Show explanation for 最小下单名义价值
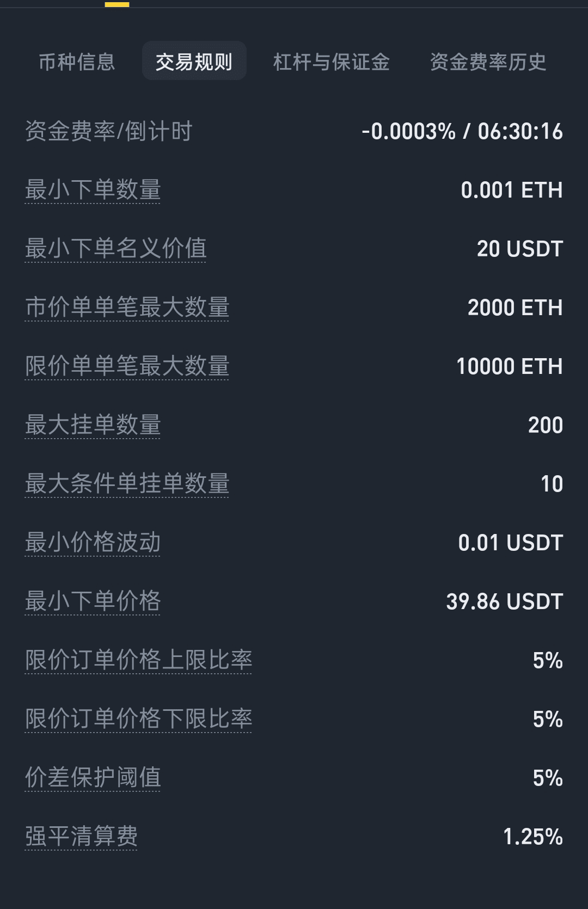Image resolution: width=588 pixels, height=909 pixels. (115, 249)
